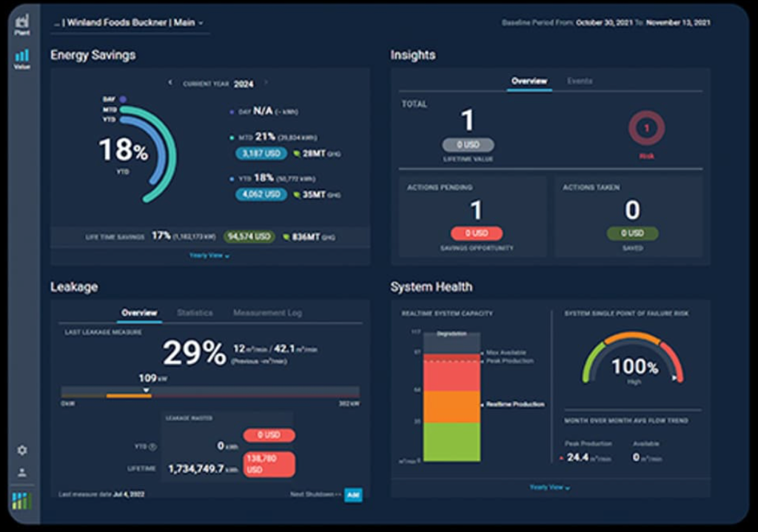Click the YTD info icon in Leakage
The height and width of the screenshot is (532, 758).
click(x=152, y=447)
